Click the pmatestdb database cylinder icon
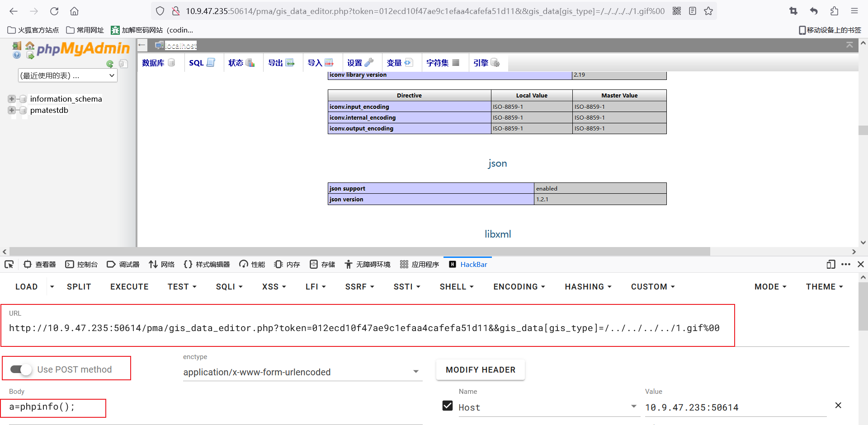Screen dimensions: 868x425 point(23,110)
